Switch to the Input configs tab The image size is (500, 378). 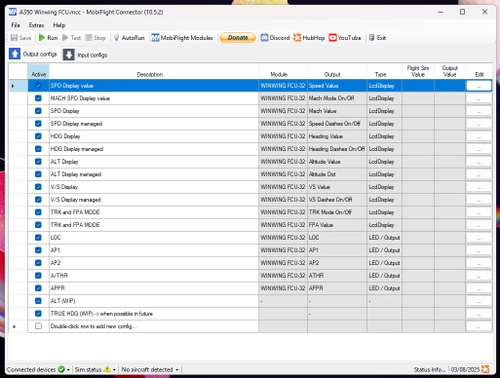coord(85,55)
